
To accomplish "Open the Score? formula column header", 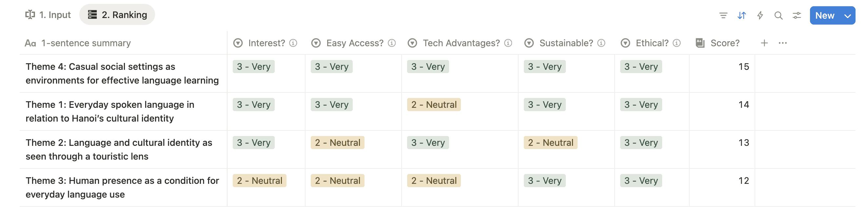I will (x=722, y=43).
